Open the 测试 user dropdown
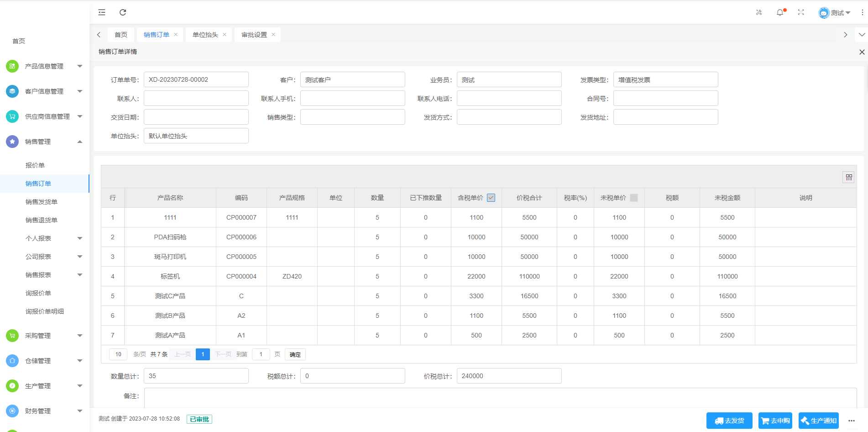This screenshot has width=868, height=432. point(834,13)
